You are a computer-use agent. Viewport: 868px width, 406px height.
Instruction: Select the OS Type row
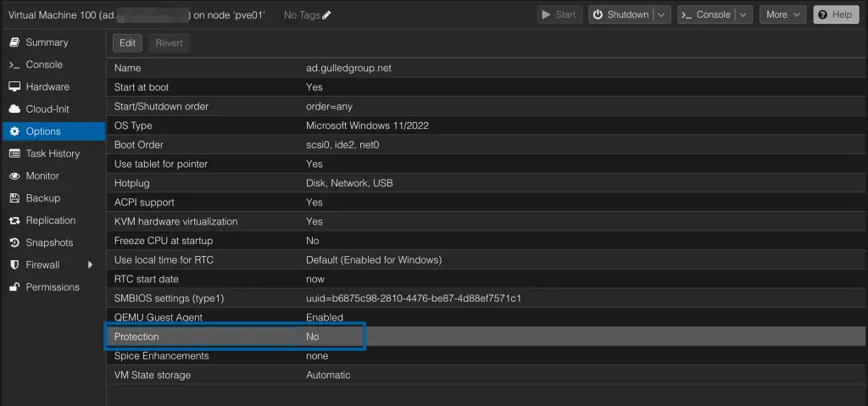coord(487,125)
